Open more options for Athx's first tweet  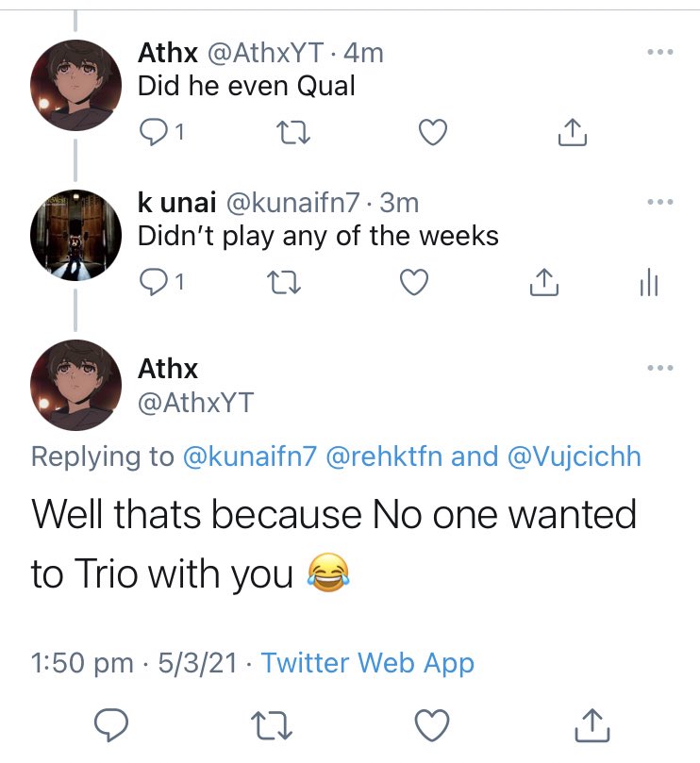click(660, 51)
